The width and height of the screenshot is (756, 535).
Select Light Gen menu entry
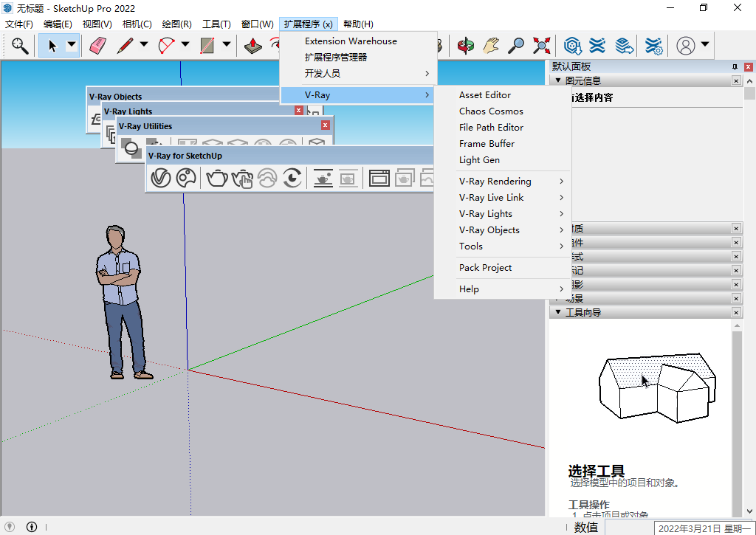tap(502, 160)
